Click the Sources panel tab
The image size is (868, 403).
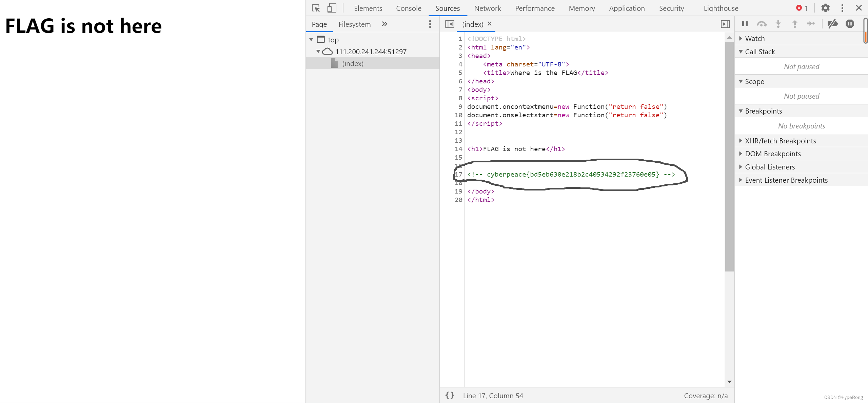[447, 8]
